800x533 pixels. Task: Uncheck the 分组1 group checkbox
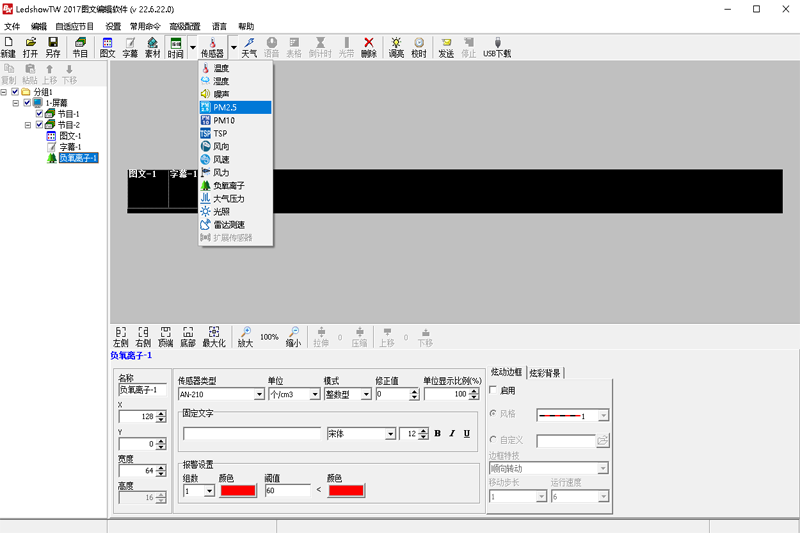pos(15,92)
